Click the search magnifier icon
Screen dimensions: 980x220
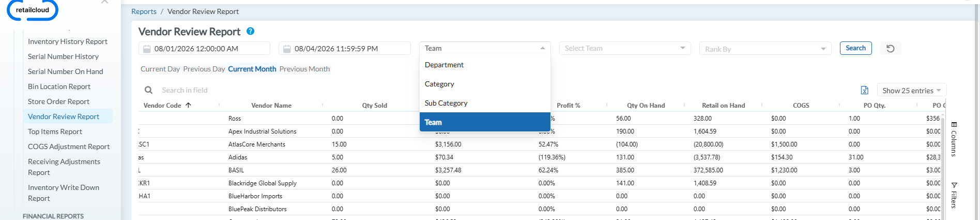(148, 90)
